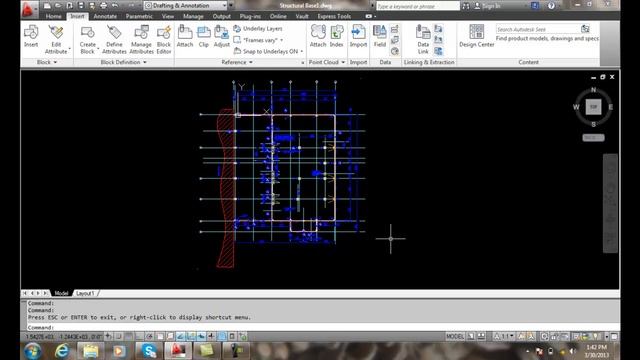Image resolution: width=640 pixels, height=360 pixels.
Task: Click the Windows Start button
Action: click(x=32, y=351)
